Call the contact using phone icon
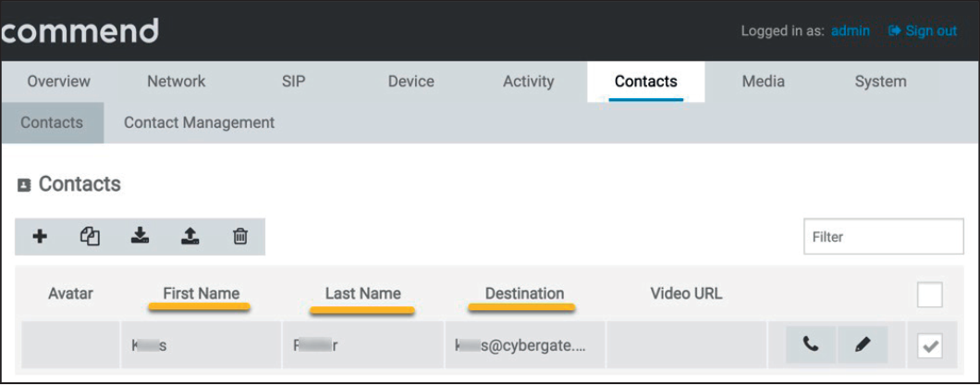Screen dimensions: 980x386 coord(811,345)
